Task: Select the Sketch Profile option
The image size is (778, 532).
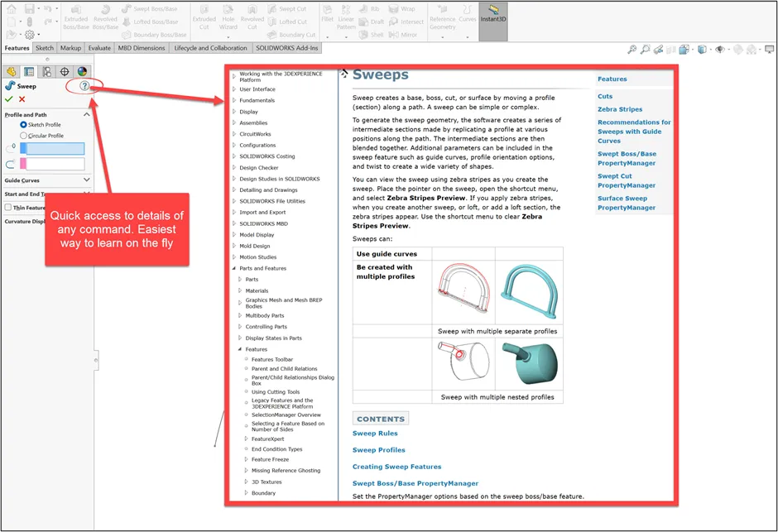Action: [x=22, y=124]
